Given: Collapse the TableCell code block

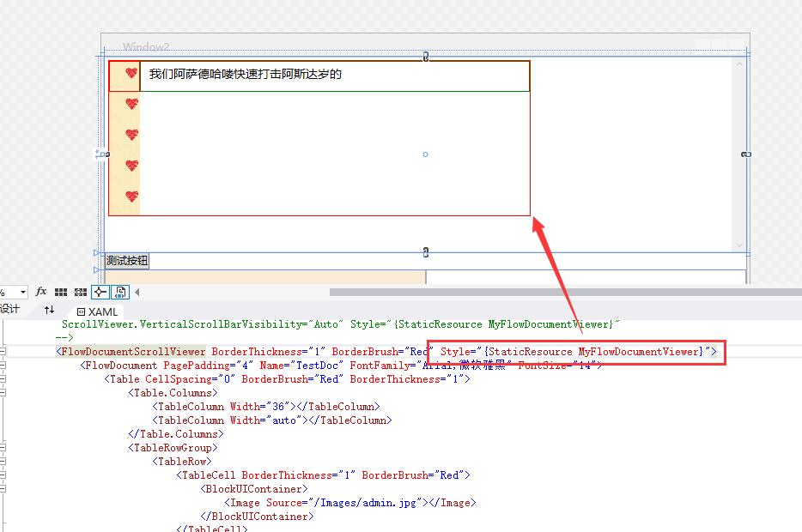Looking at the screenshot, I should [x=3, y=475].
